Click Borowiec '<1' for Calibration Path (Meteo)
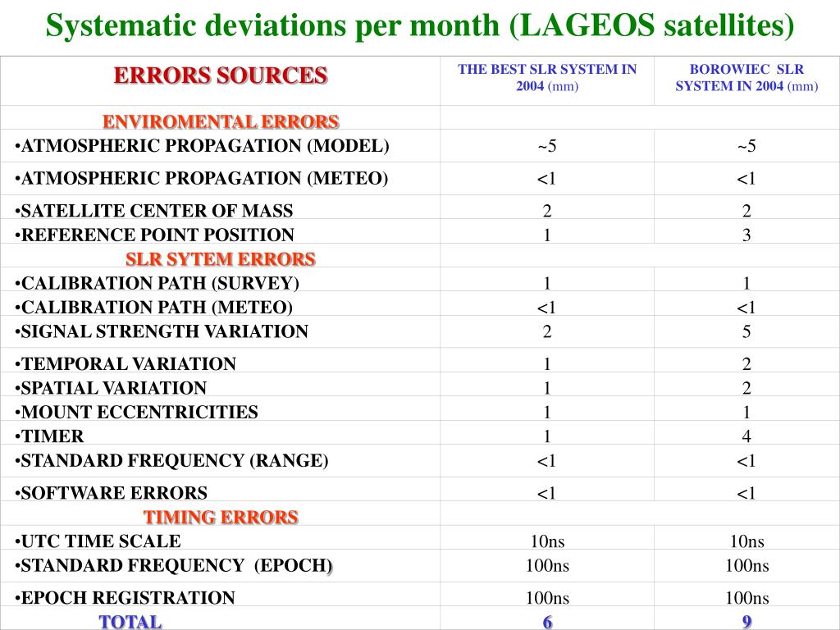 [x=746, y=308]
